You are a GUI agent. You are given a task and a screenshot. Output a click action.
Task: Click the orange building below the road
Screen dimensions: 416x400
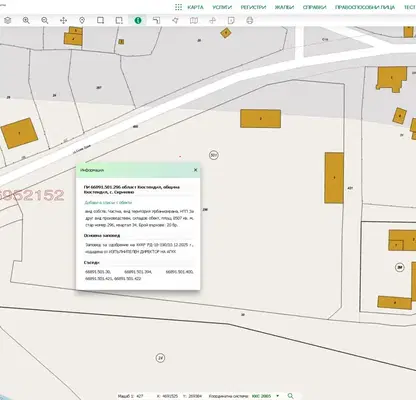261,119
